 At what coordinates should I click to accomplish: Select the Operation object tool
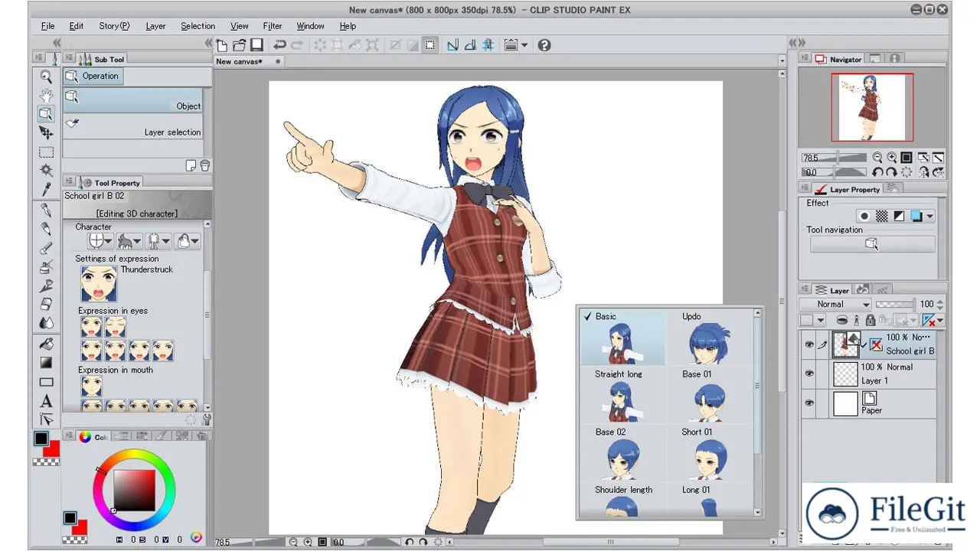point(46,114)
